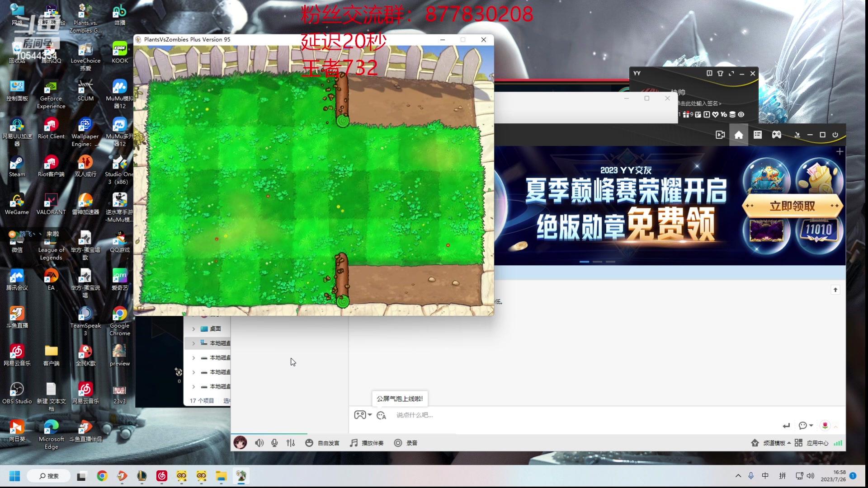The width and height of the screenshot is (868, 488).
Task: Open Windows Start menu
Action: tap(14, 476)
